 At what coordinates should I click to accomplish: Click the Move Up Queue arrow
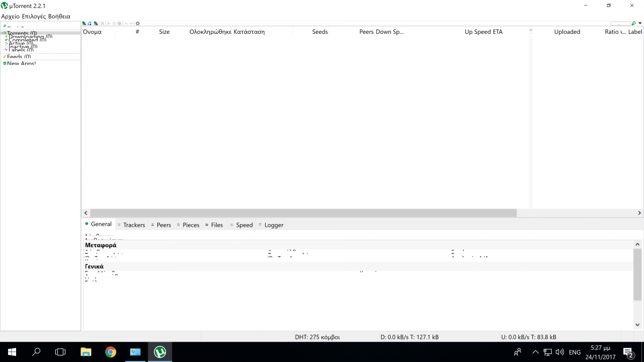click(126, 24)
